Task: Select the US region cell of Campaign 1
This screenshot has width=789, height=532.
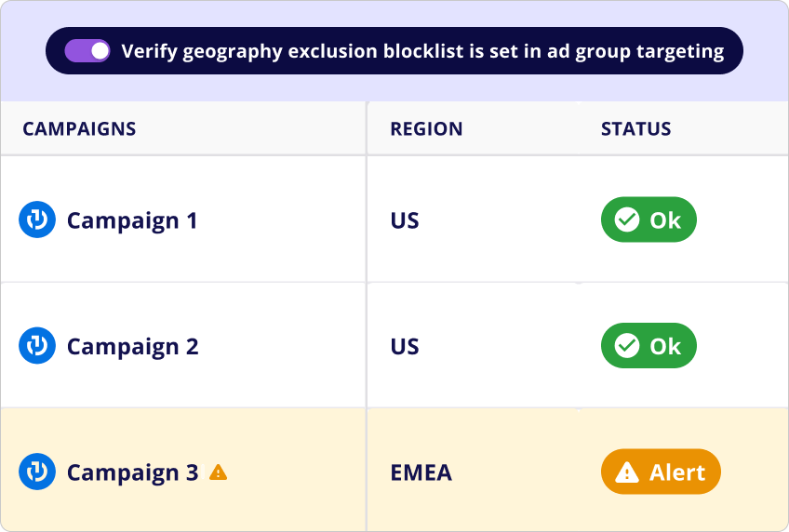Action: coord(405,220)
